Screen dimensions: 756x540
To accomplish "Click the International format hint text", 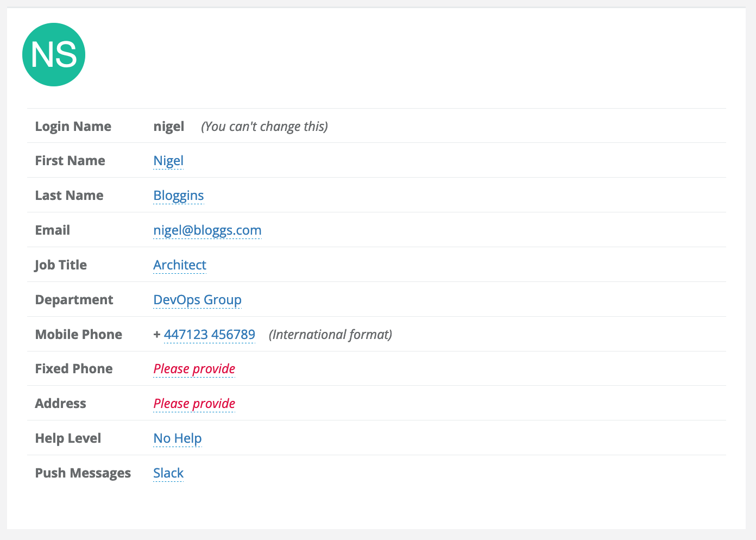I will 330,335.
